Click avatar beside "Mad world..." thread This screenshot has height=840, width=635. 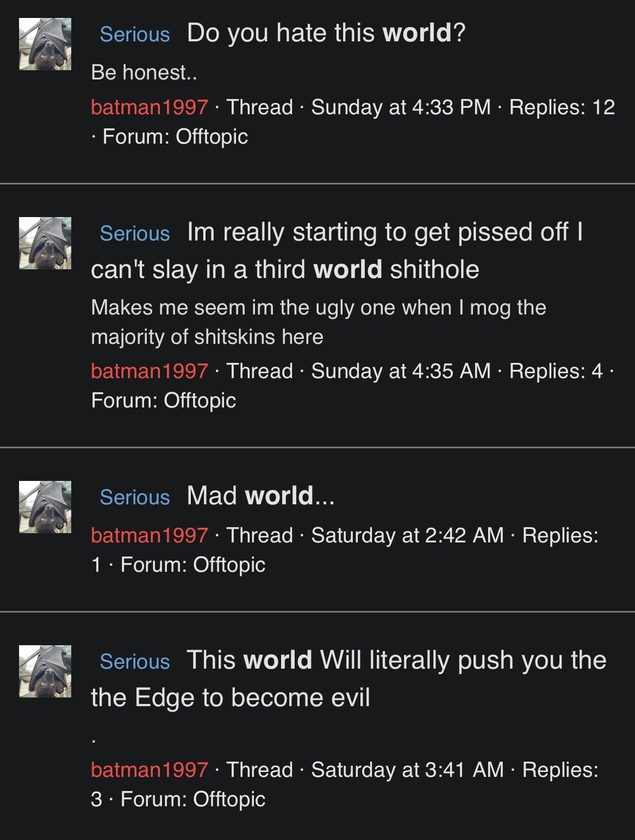[x=45, y=507]
